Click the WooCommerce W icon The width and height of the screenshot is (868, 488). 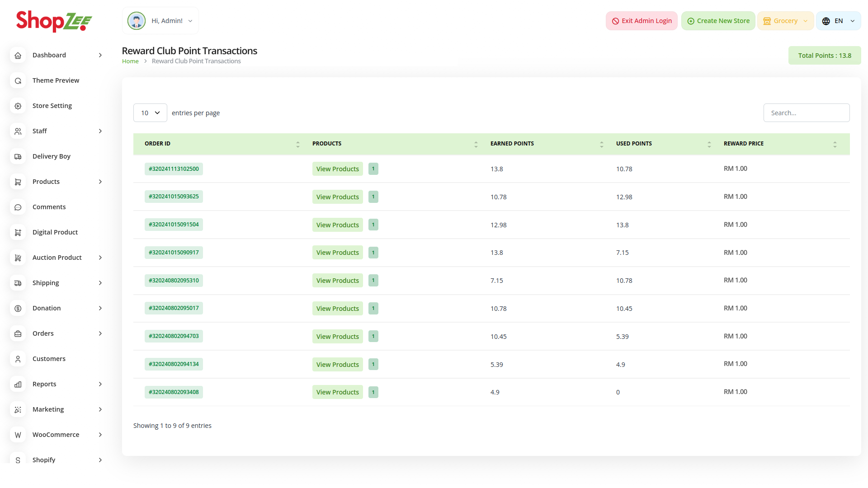[x=18, y=435]
